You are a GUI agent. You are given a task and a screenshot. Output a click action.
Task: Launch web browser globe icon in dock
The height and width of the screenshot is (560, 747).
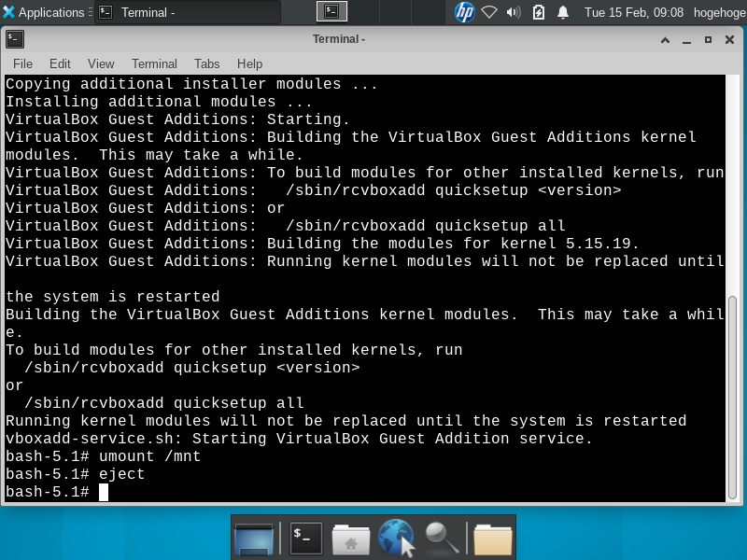coord(396,539)
